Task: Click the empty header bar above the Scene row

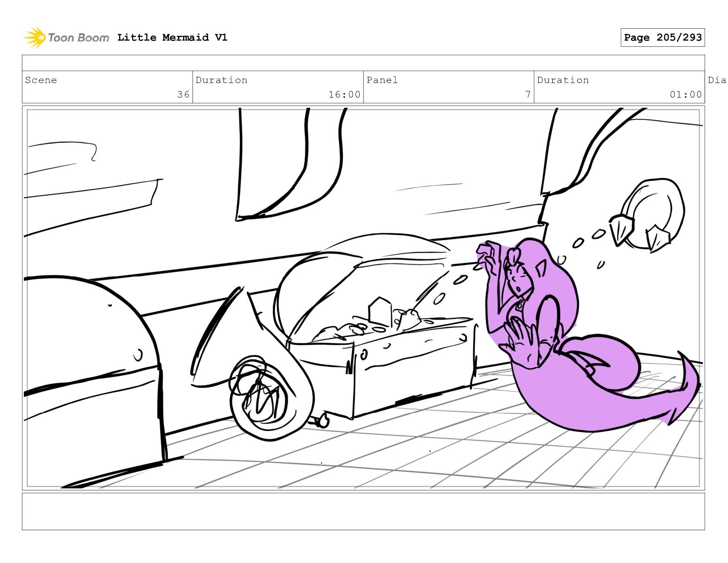Action: point(364,63)
